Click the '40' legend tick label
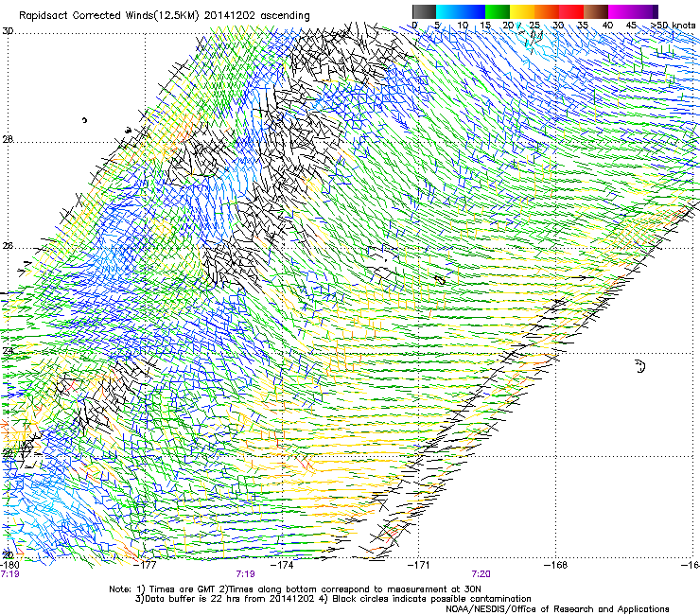The image size is (700, 615). click(607, 26)
